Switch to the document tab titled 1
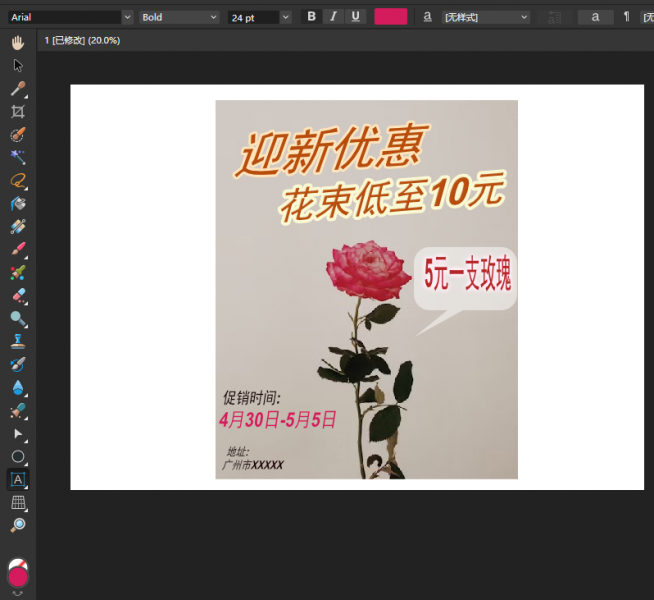This screenshot has height=600, width=654. tap(83, 40)
